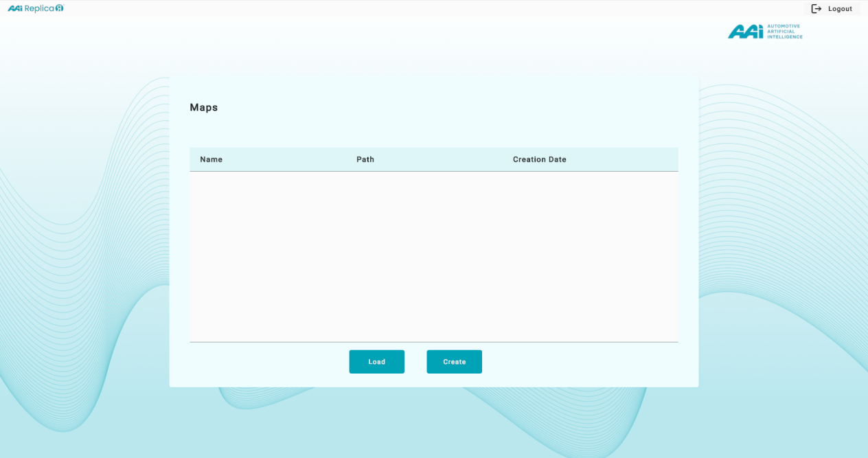Sort maps by the Name column header

(212, 159)
